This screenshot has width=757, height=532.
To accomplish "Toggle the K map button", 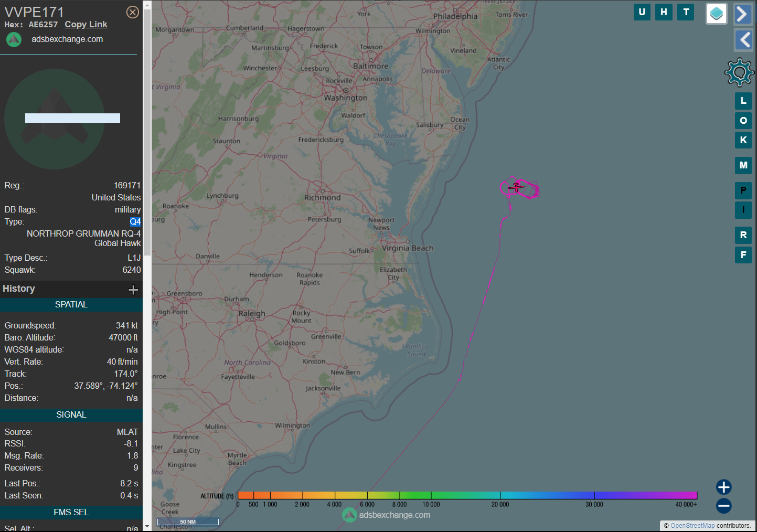I will click(x=743, y=140).
